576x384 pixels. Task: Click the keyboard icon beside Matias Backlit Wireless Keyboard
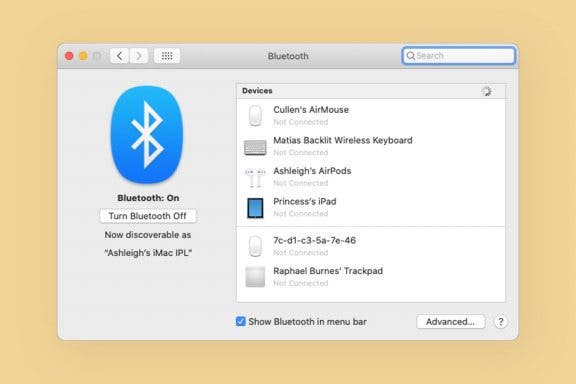click(x=255, y=147)
